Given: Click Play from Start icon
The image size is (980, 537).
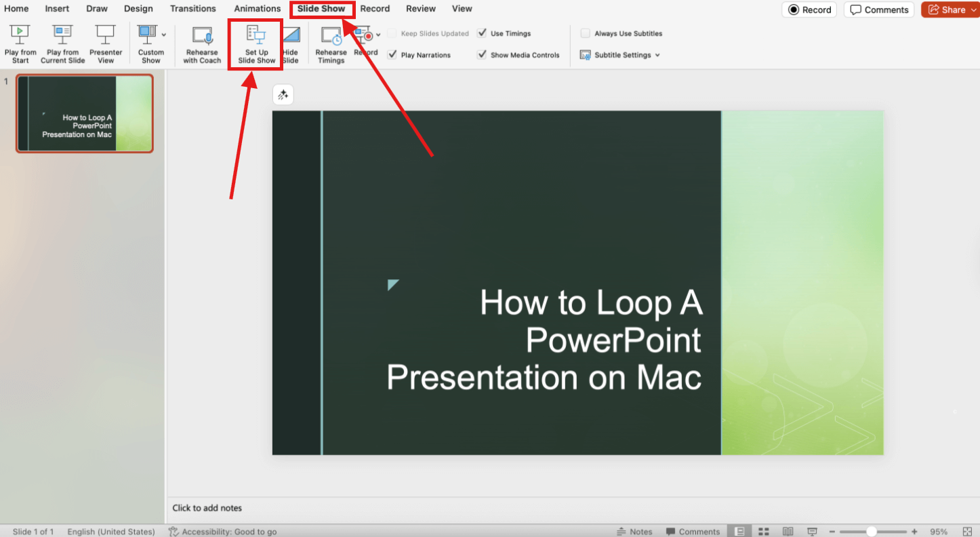Looking at the screenshot, I should [x=20, y=35].
